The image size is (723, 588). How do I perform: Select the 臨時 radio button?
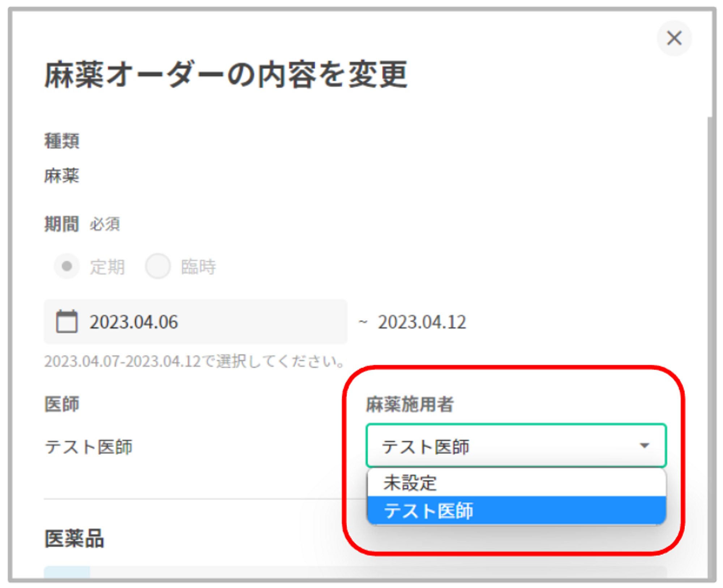158,266
